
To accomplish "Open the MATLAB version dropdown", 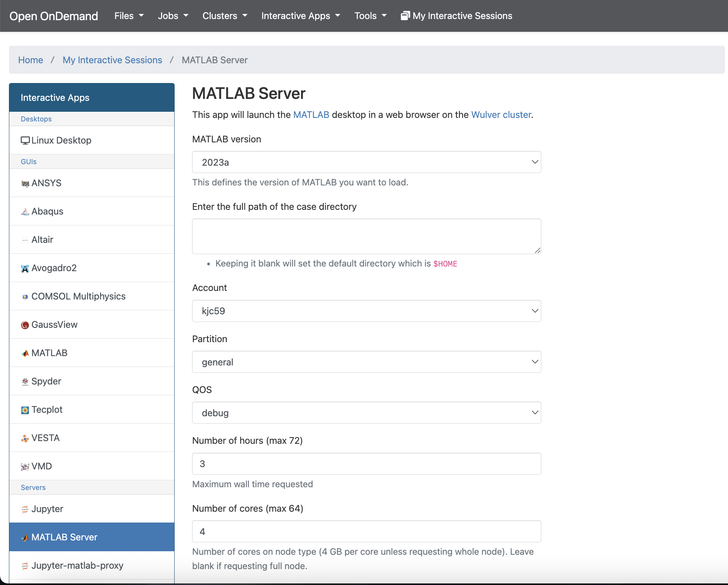I will coord(367,162).
